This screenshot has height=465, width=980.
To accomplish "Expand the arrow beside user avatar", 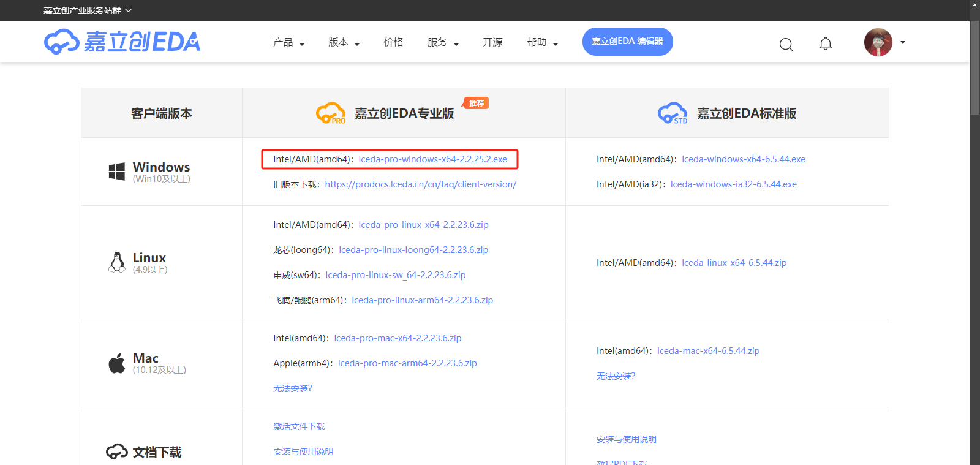I will point(903,43).
